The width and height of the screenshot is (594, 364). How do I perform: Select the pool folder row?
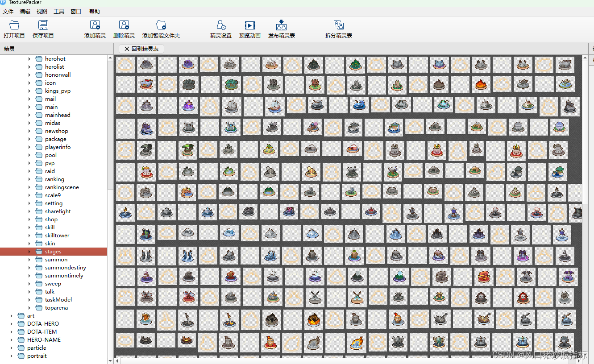click(x=54, y=155)
